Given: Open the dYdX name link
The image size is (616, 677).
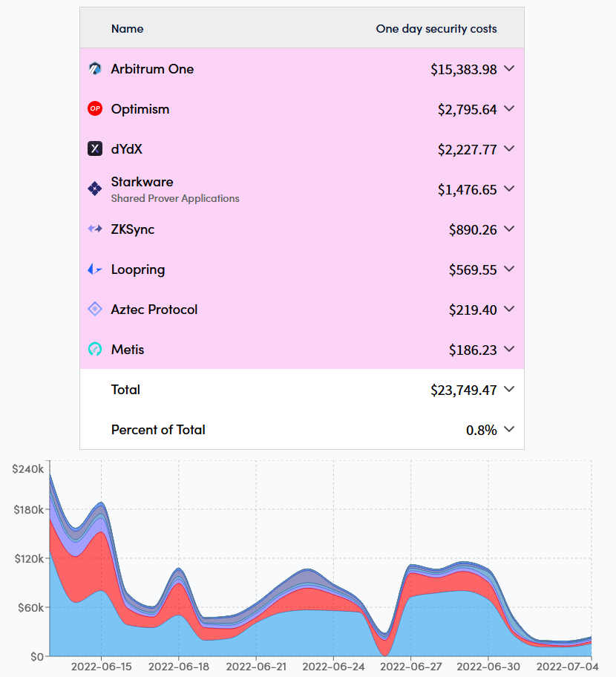Looking at the screenshot, I should 126,149.
